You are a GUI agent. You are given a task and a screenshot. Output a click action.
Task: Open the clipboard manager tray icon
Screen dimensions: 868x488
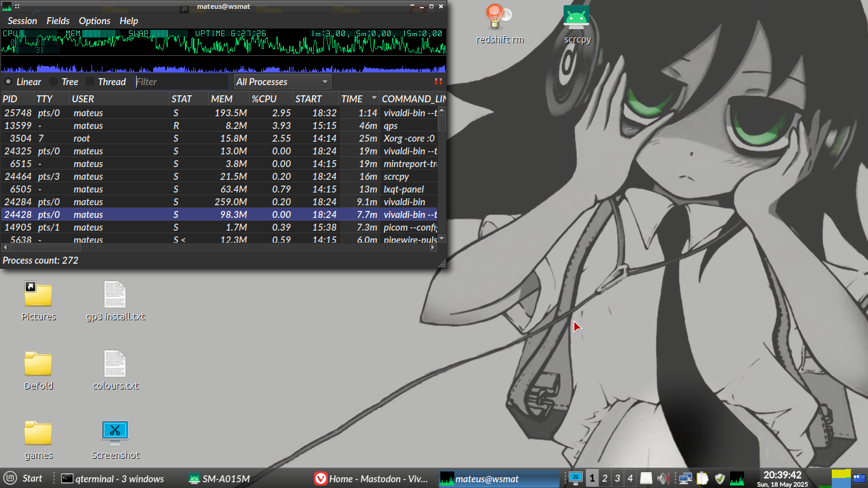tap(702, 478)
